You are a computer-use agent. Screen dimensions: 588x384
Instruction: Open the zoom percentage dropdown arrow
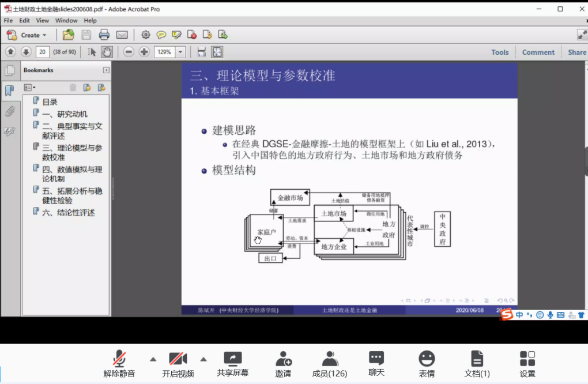[x=180, y=52]
